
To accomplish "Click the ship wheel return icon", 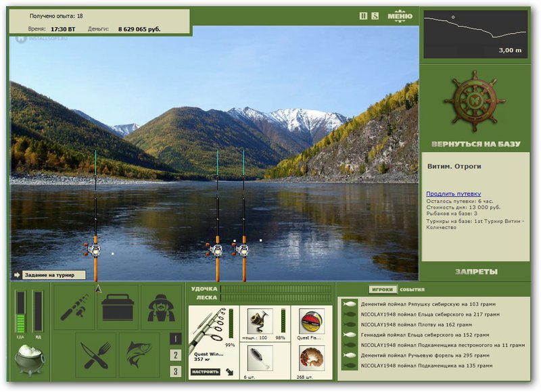I will point(475,101).
